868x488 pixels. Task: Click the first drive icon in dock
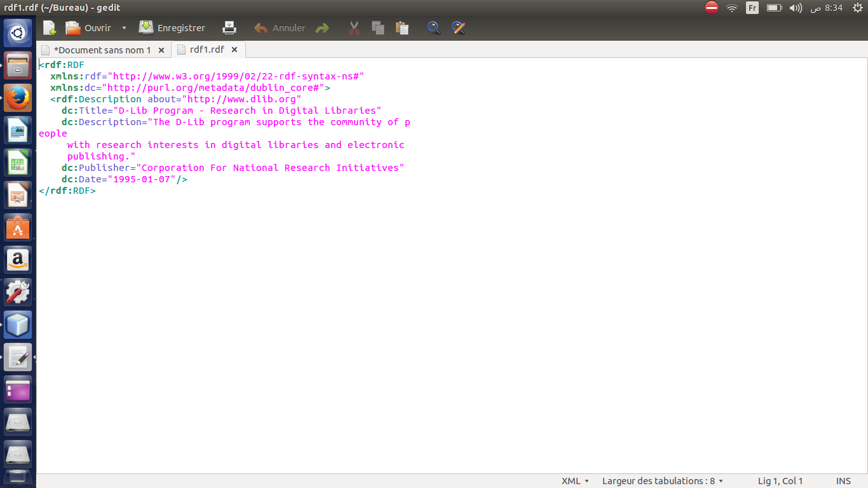point(18,422)
